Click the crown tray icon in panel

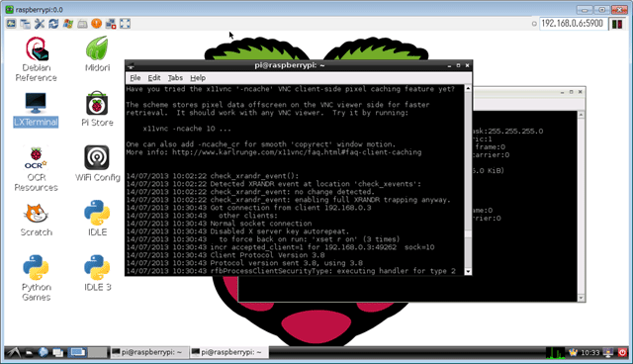tap(573, 352)
